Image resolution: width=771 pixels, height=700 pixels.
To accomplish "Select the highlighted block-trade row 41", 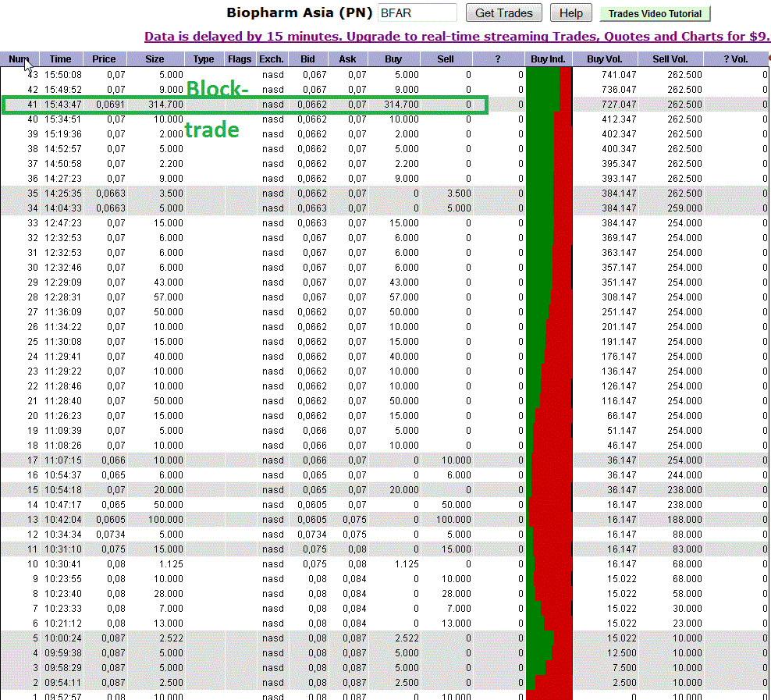I will point(234,104).
